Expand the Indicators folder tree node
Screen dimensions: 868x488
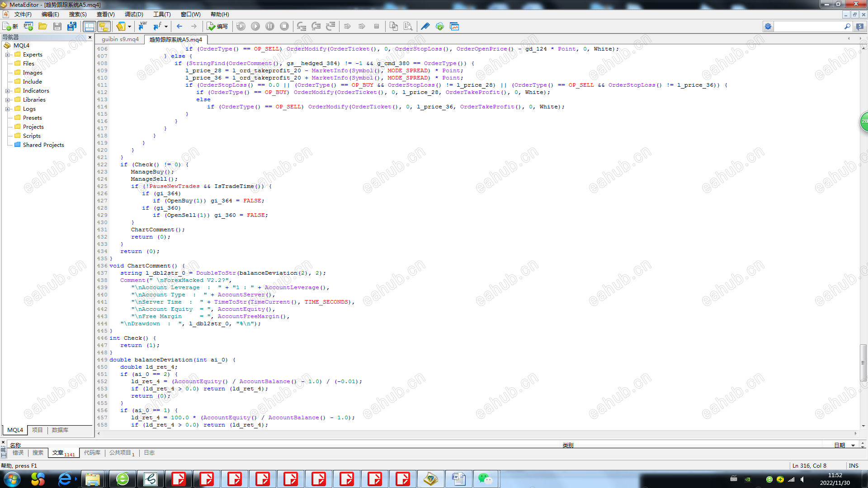click(x=7, y=91)
